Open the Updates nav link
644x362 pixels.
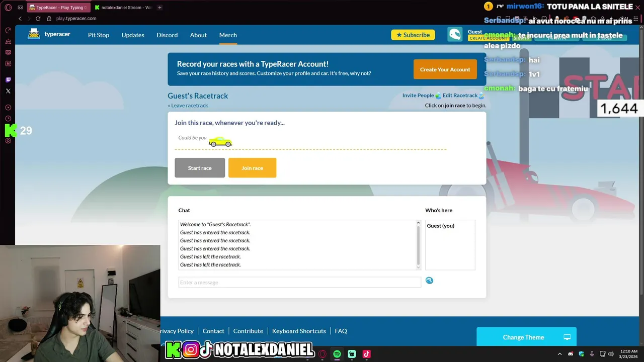pos(133,35)
